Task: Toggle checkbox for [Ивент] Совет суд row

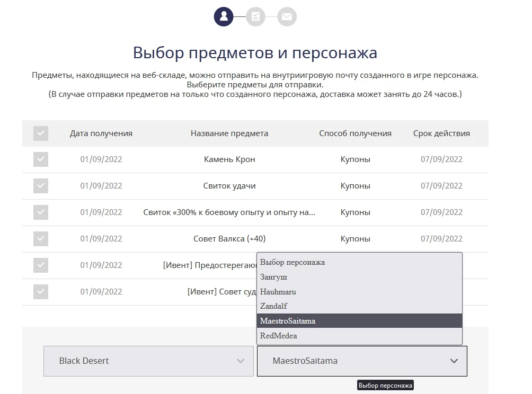Action: tap(41, 292)
